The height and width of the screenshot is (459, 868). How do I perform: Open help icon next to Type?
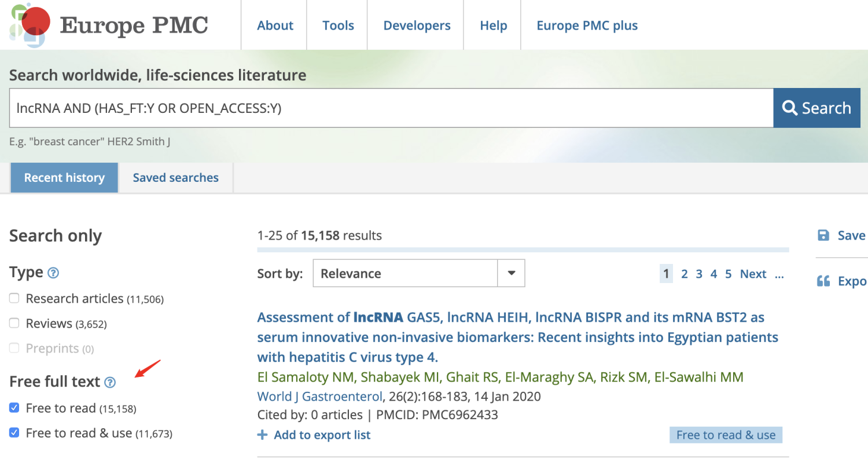53,273
